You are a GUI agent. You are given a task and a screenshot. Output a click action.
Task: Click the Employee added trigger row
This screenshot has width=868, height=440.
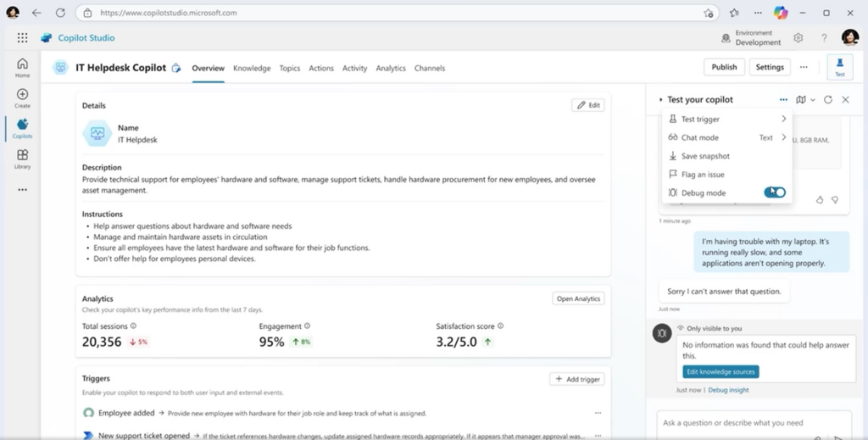(342, 413)
